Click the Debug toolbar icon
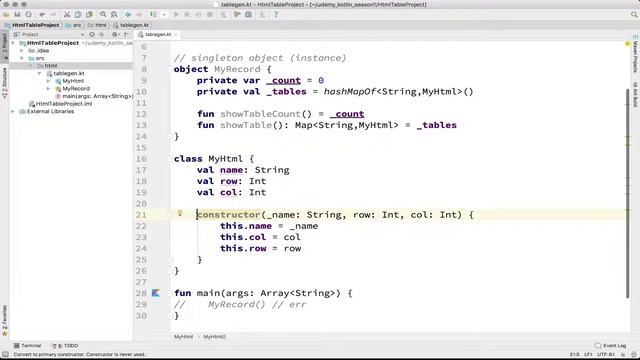 [x=187, y=15]
